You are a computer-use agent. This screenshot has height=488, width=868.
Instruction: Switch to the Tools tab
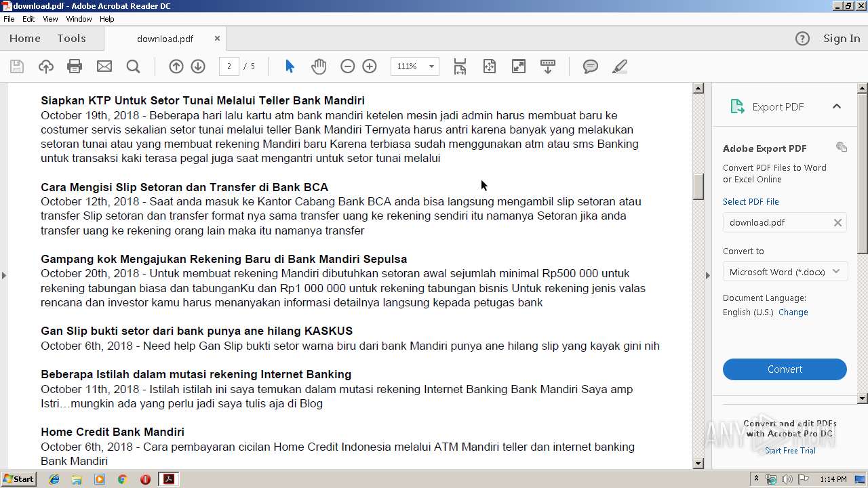click(x=71, y=39)
